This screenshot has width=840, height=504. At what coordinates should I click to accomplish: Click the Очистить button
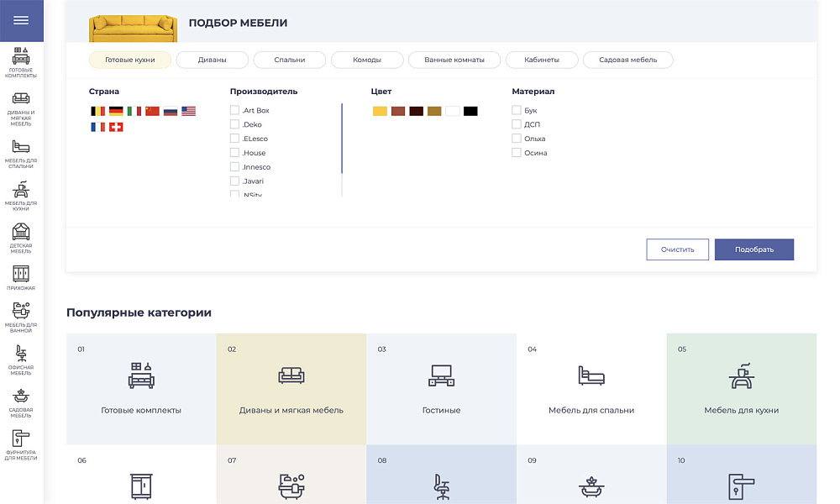tap(677, 249)
